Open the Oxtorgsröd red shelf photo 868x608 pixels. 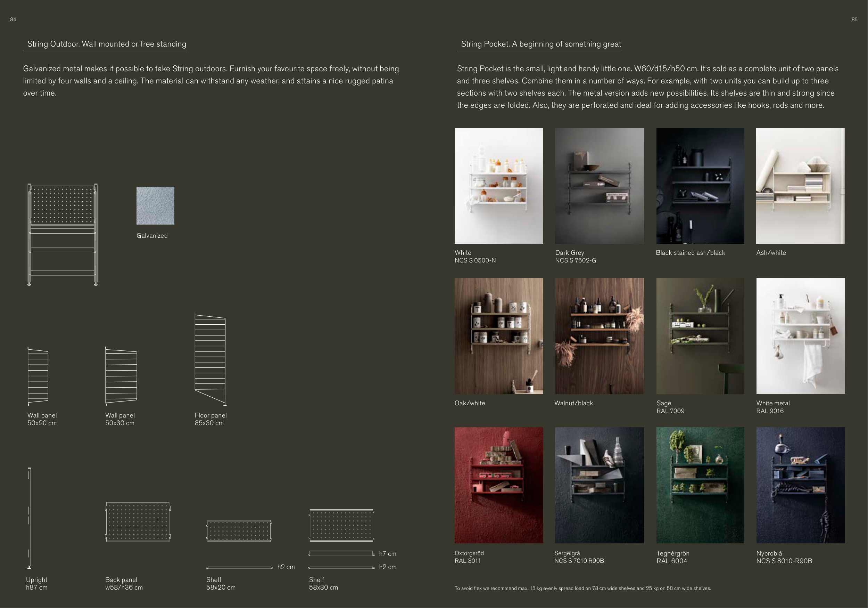tap(499, 485)
